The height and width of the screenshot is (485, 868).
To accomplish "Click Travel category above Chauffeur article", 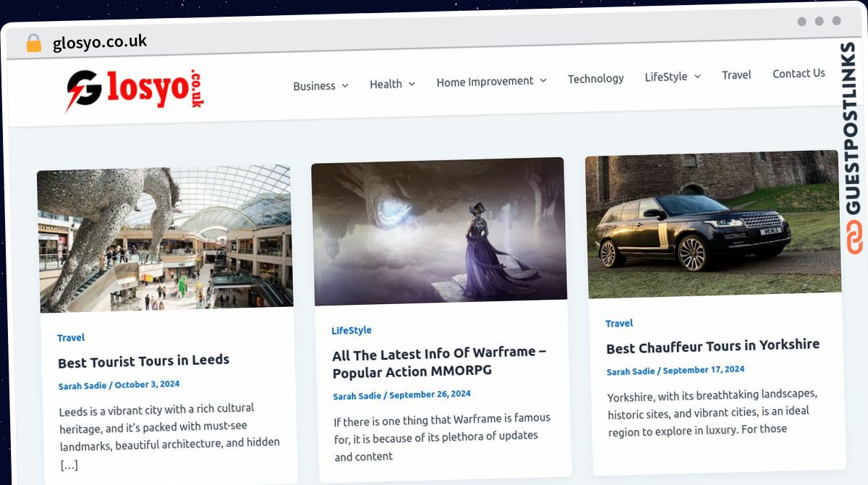I will pos(619,323).
